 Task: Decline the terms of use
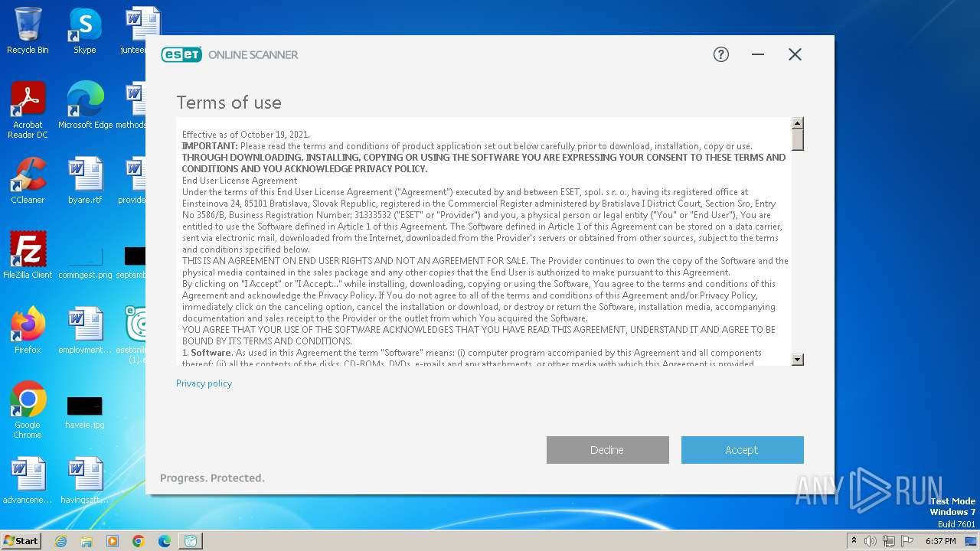pyautogui.click(x=607, y=450)
